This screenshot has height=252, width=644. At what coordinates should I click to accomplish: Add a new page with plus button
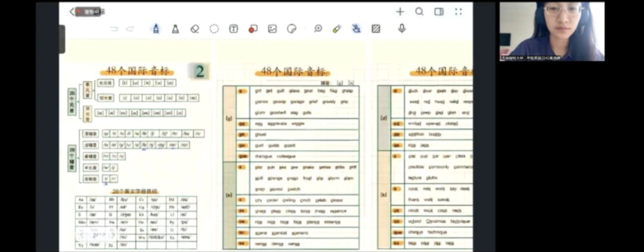[400, 12]
